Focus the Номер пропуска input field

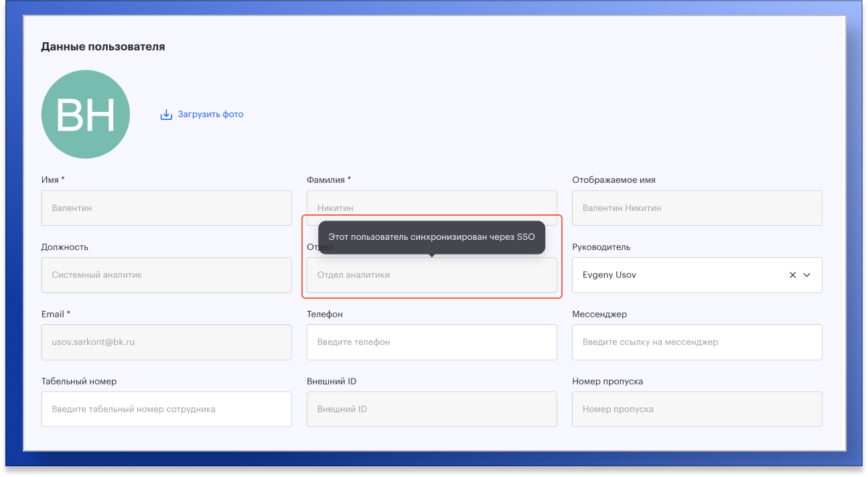pyautogui.click(x=697, y=409)
